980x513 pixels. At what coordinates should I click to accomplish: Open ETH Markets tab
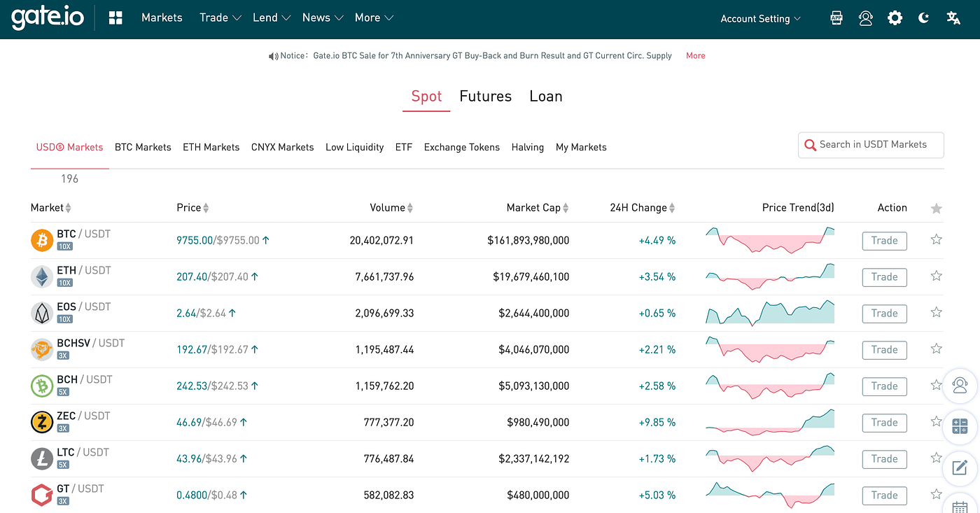[x=211, y=148]
